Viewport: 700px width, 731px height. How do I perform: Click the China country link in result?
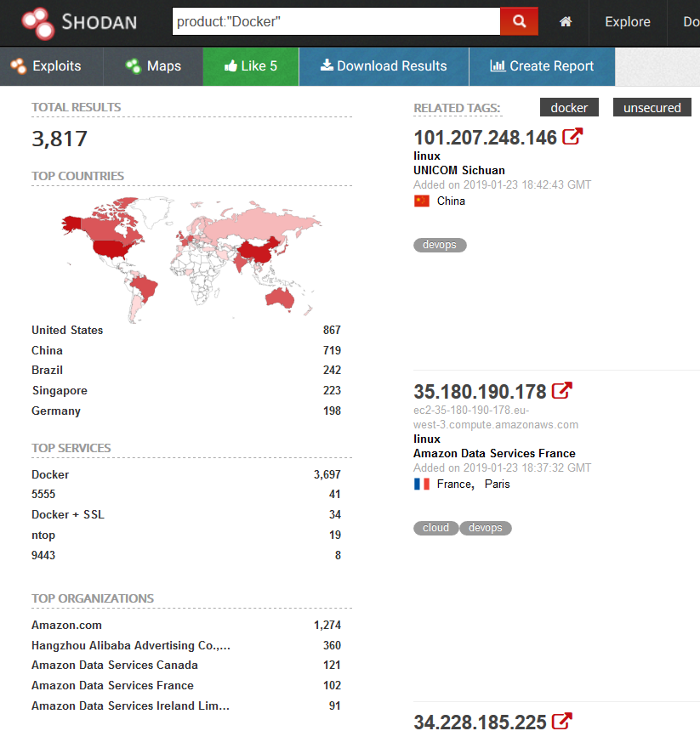pos(451,201)
